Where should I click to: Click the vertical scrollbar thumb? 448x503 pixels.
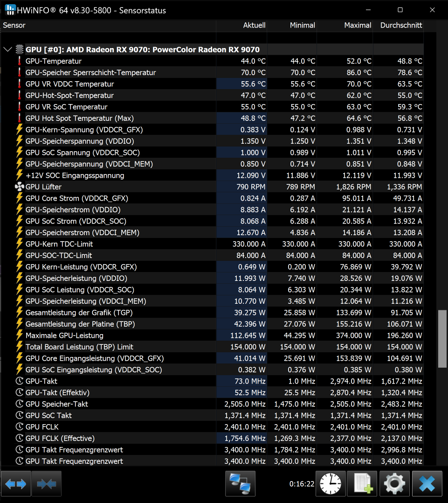442,339
